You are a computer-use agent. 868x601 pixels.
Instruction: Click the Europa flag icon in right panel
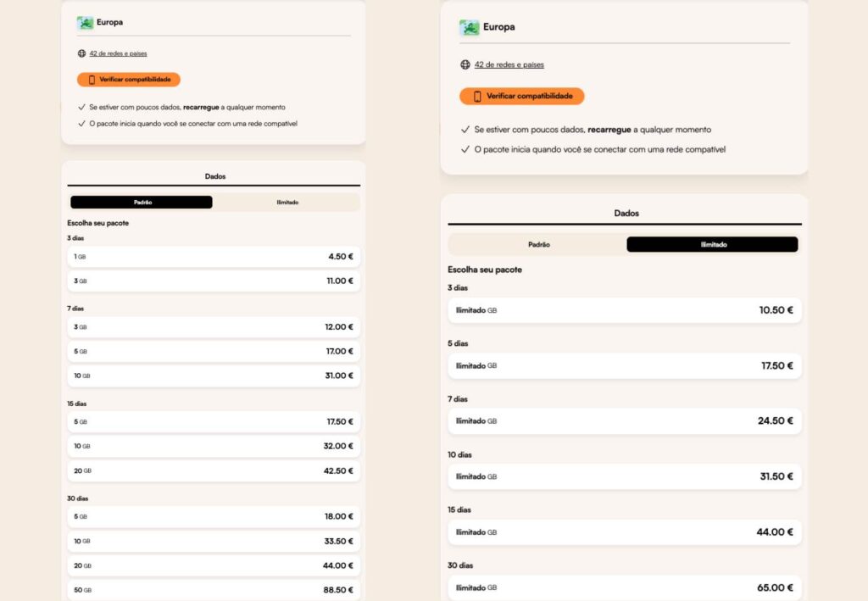pos(470,27)
